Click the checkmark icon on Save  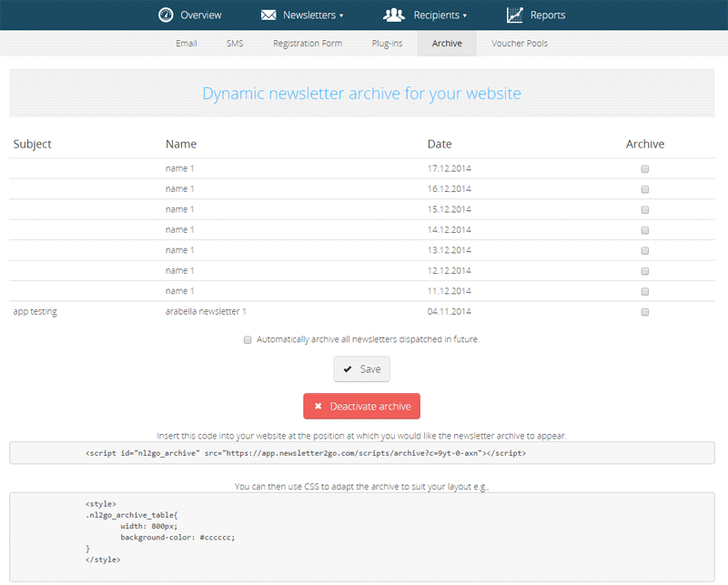coord(348,369)
